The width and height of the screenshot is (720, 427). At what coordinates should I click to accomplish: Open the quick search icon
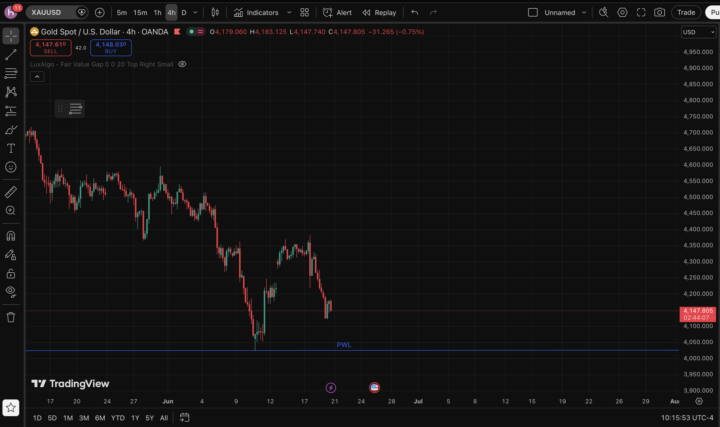click(x=603, y=12)
